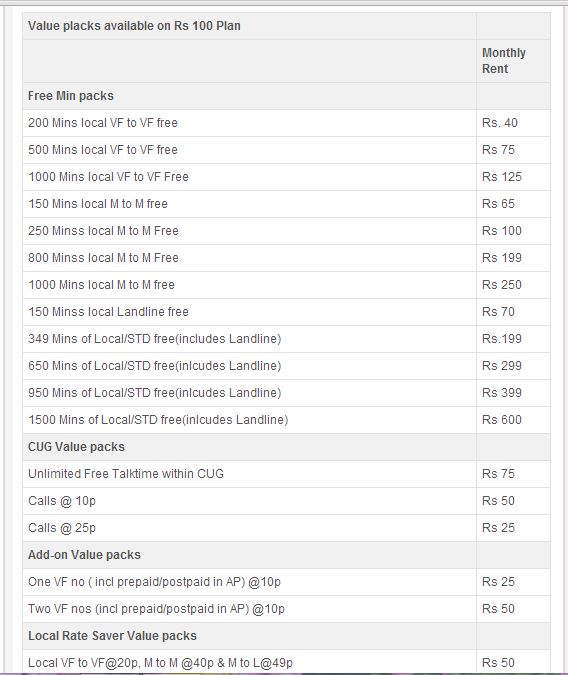This screenshot has height=675, width=568.
Task: Click the 'CUG Value packs' section header
Action: (76, 447)
